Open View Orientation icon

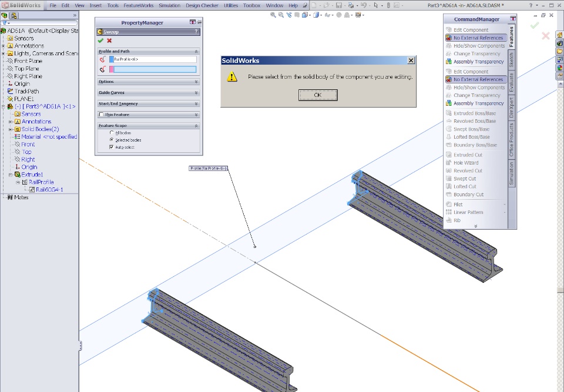(305, 15)
